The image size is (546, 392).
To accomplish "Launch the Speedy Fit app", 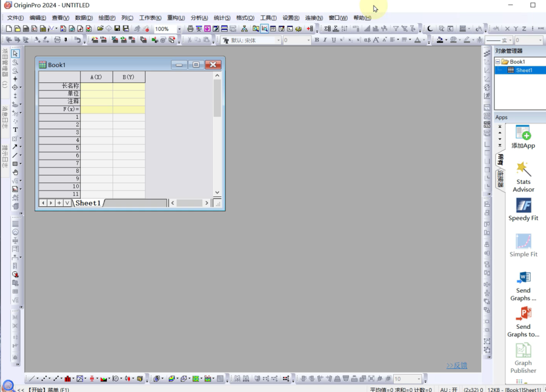I will coord(523,210).
